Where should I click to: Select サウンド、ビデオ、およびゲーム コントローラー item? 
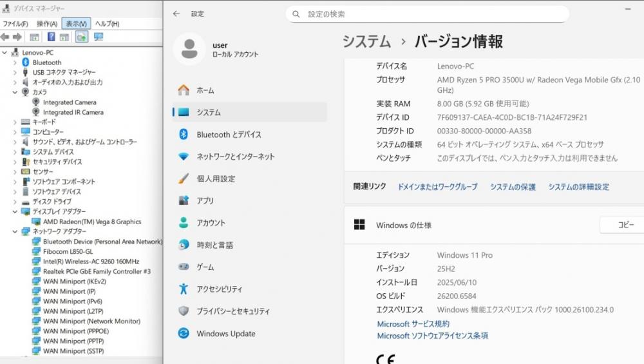tap(85, 142)
